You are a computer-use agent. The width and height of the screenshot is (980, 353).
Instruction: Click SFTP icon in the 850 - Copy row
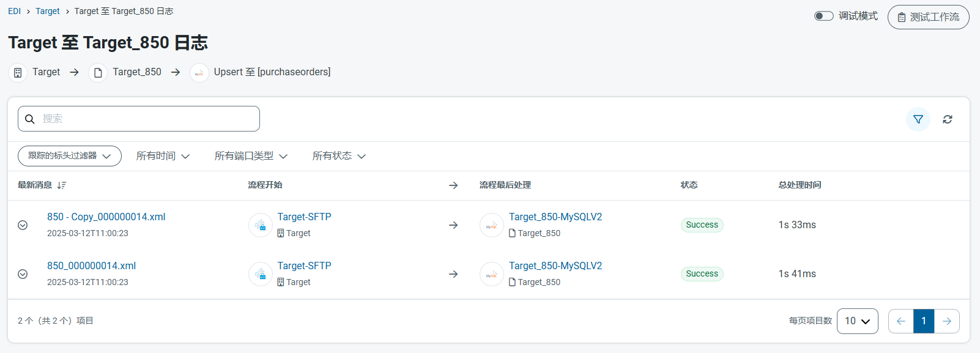pos(261,225)
